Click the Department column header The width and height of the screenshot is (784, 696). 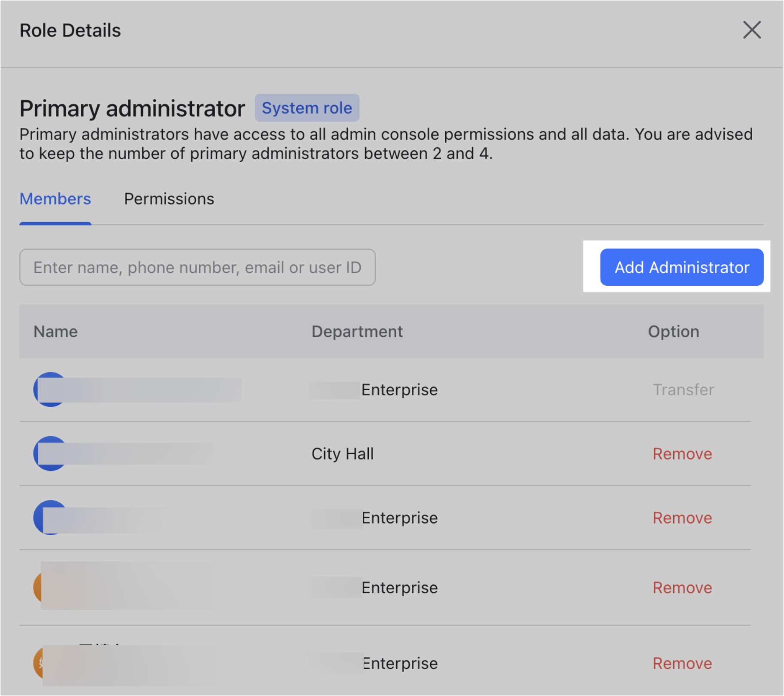tap(357, 331)
